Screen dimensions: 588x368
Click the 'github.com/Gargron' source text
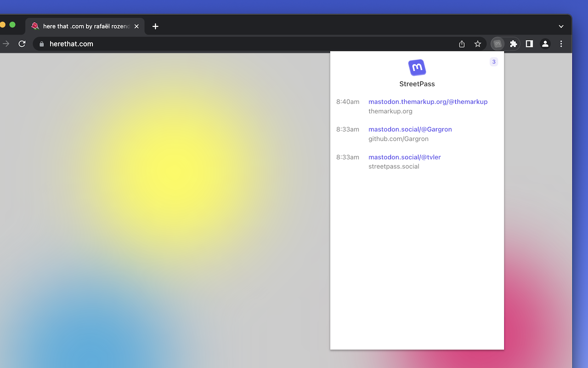click(398, 138)
